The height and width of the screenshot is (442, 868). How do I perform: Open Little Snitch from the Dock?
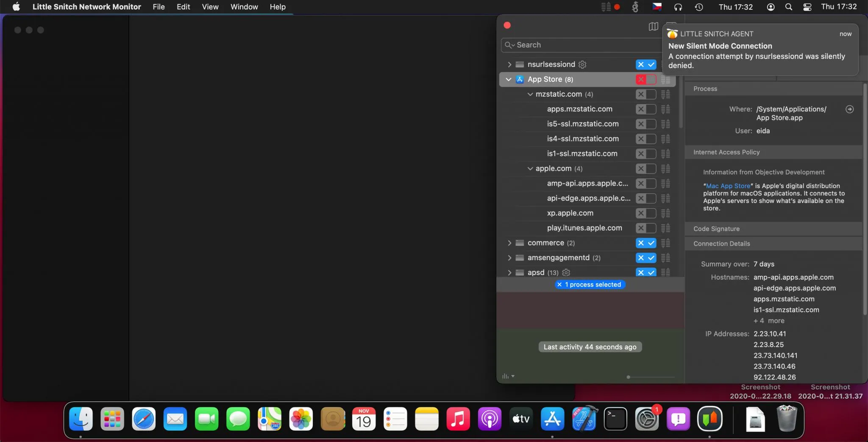pos(710,419)
